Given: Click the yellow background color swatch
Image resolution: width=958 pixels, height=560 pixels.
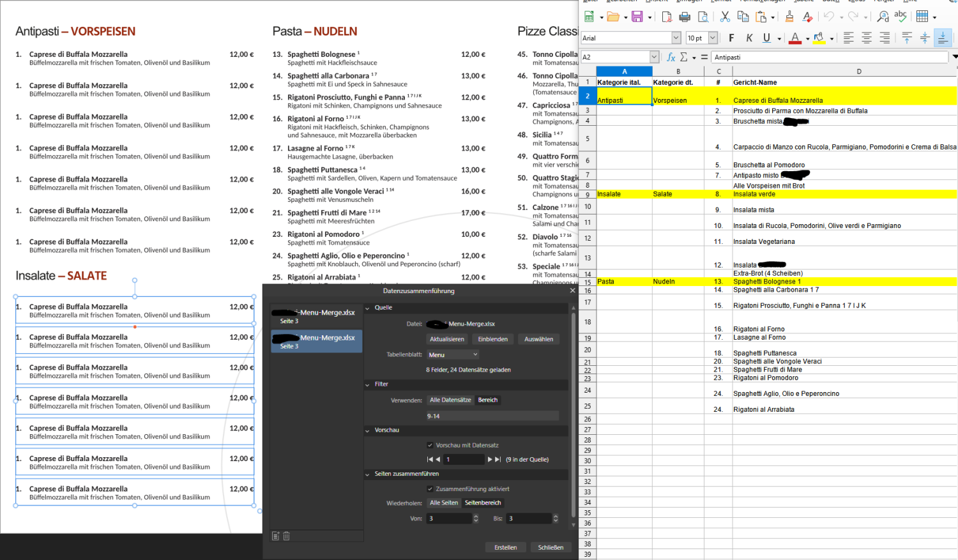Looking at the screenshot, I should pos(819,38).
